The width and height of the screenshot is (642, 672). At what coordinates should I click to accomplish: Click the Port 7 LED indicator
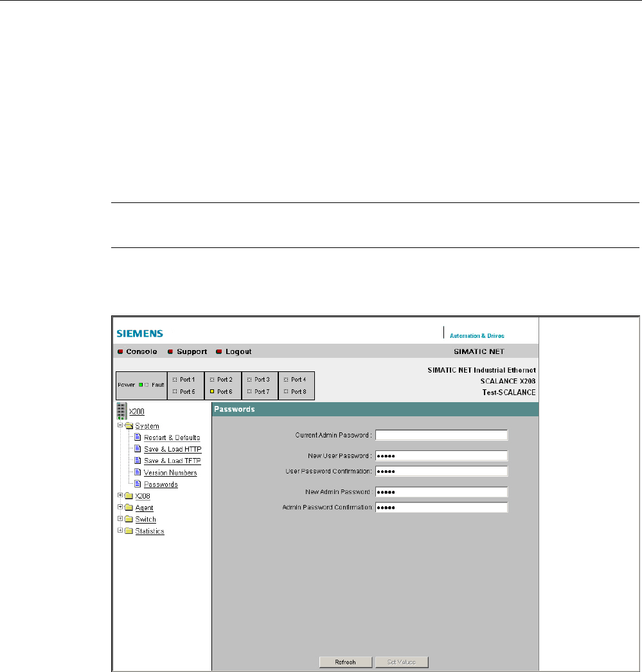[x=249, y=391]
